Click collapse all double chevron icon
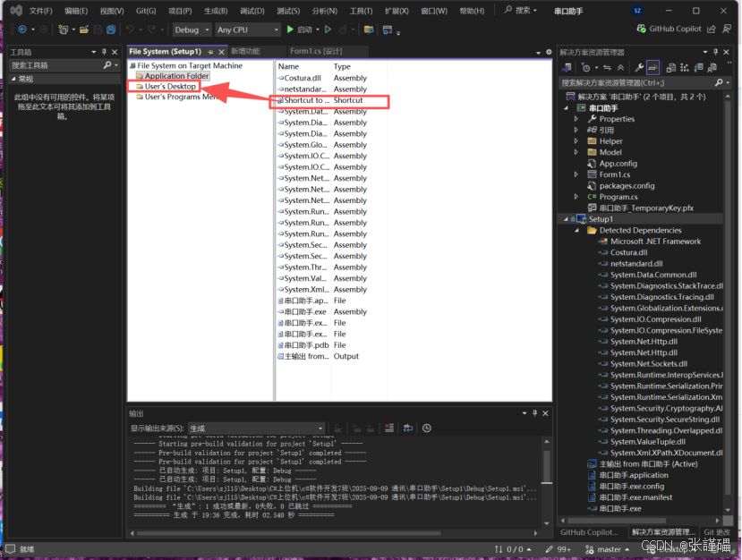Image resolution: width=742 pixels, height=560 pixels. (620, 68)
